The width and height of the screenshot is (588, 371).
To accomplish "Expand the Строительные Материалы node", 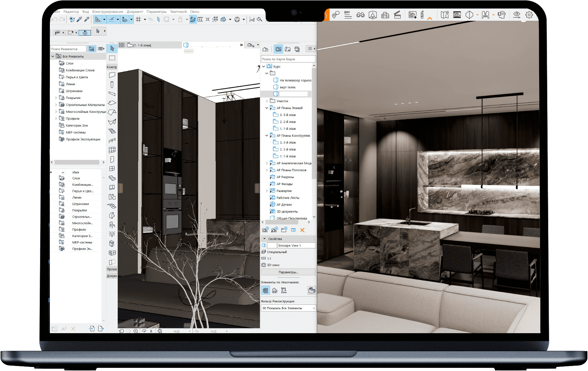I will pos(56,105).
